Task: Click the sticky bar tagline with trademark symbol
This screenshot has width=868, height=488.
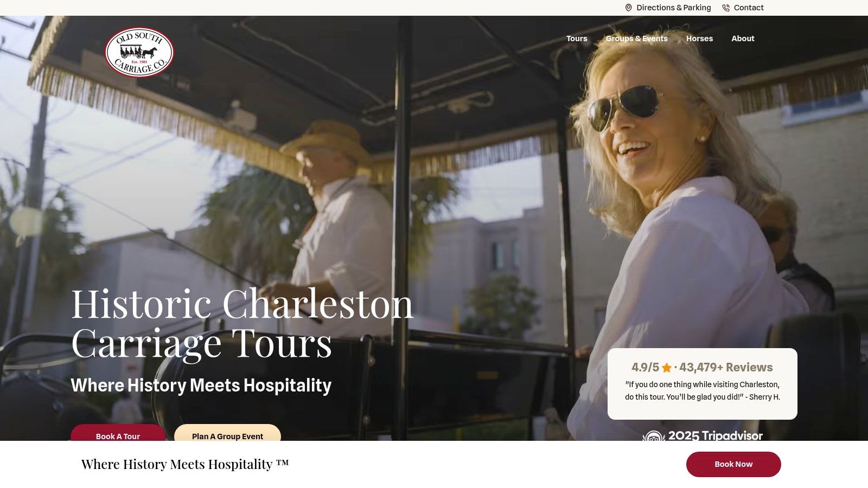Action: coord(185,464)
